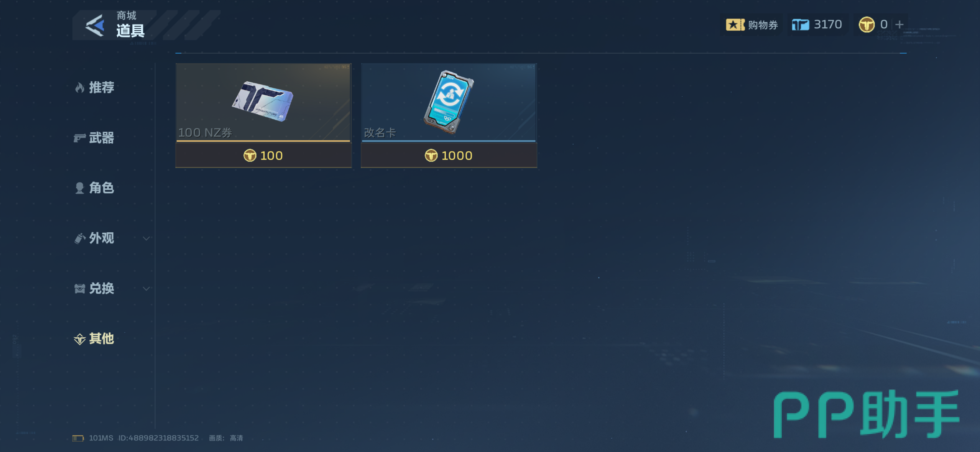Screen dimensions: 980x452
Task: Click the battery indicator in status bar
Action: pyautogui.click(x=78, y=438)
